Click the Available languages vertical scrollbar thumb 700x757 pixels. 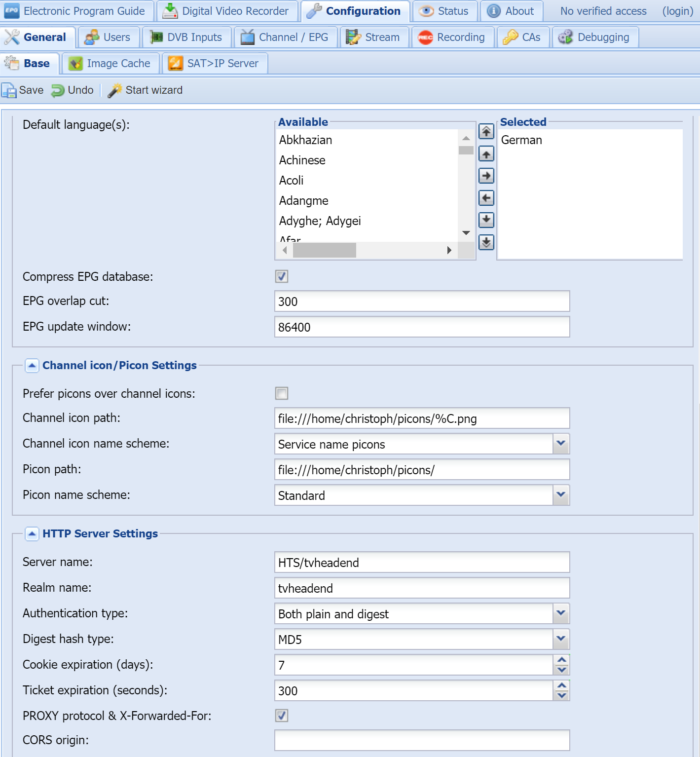tap(466, 150)
